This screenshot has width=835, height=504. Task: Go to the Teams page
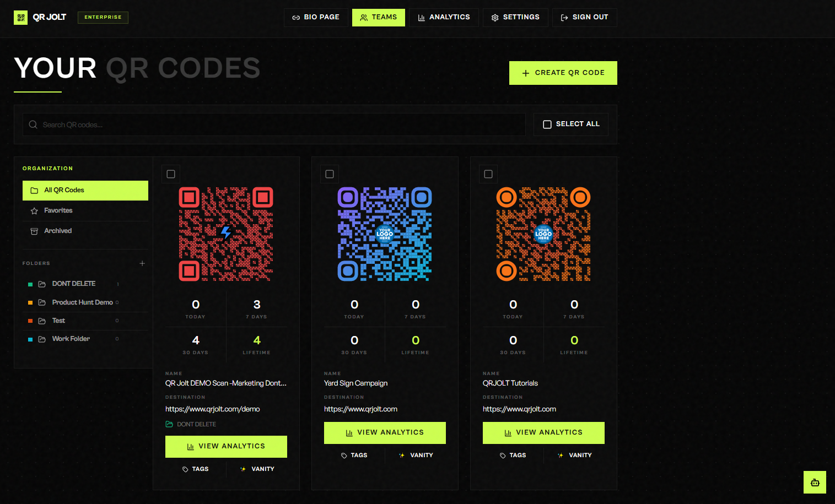coord(379,18)
